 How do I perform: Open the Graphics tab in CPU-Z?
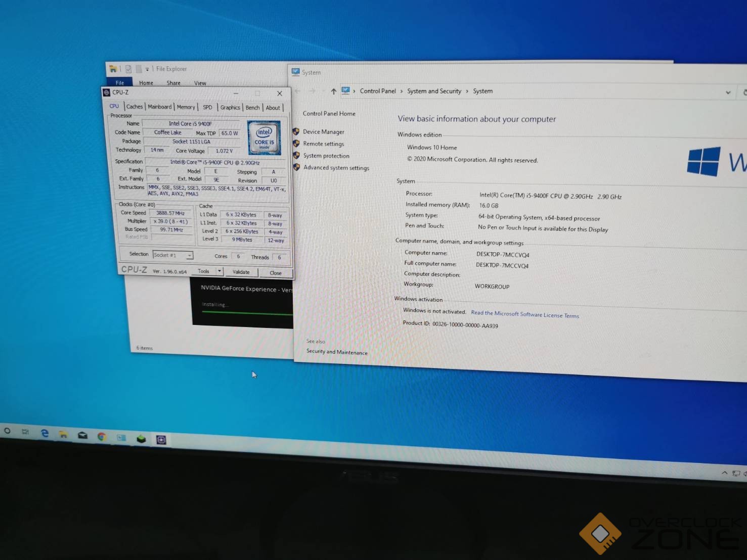pos(230,108)
